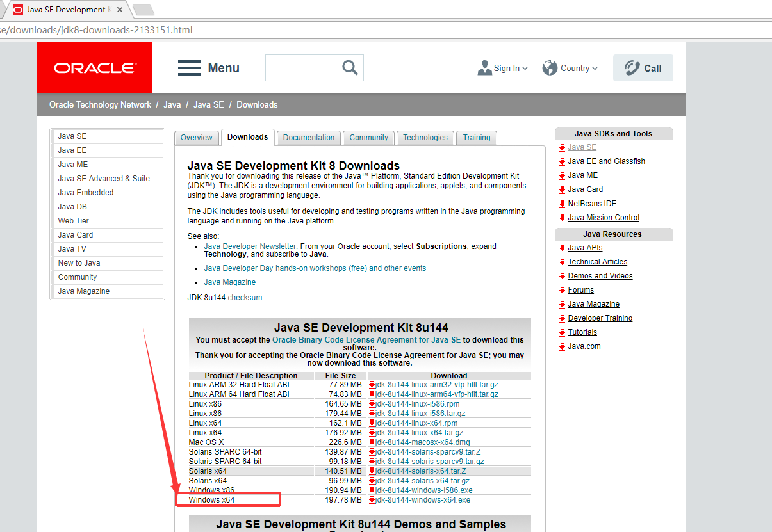This screenshot has height=532, width=772.
Task: Download jdk-8u144-solaris-x64.tar.gz
Action: [423, 481]
